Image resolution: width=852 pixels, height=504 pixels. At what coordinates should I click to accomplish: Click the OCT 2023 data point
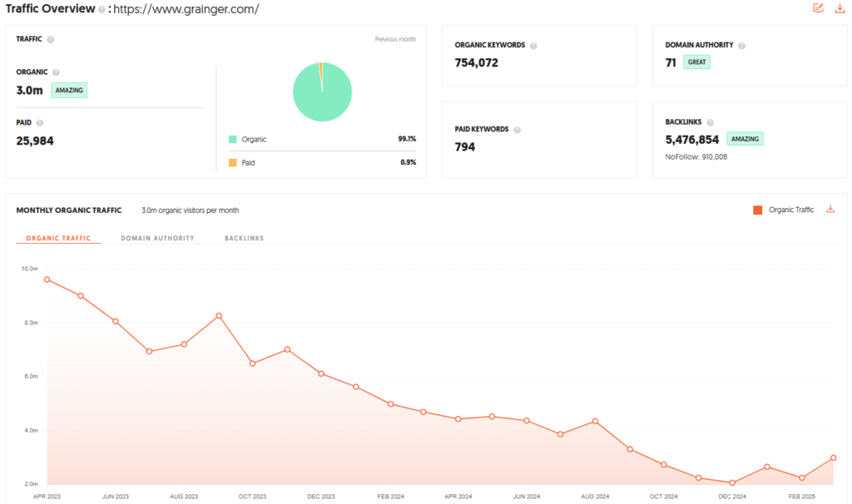pyautogui.click(x=253, y=363)
